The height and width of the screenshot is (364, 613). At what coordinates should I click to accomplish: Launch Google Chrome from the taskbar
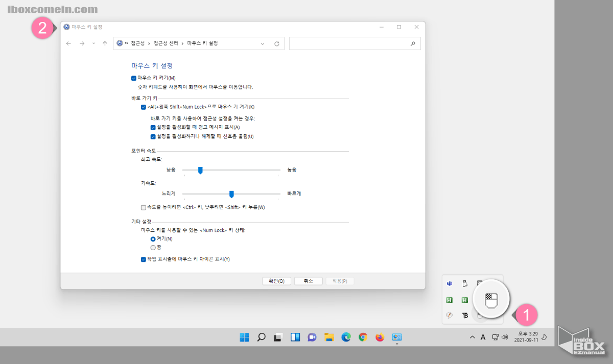coord(363,337)
